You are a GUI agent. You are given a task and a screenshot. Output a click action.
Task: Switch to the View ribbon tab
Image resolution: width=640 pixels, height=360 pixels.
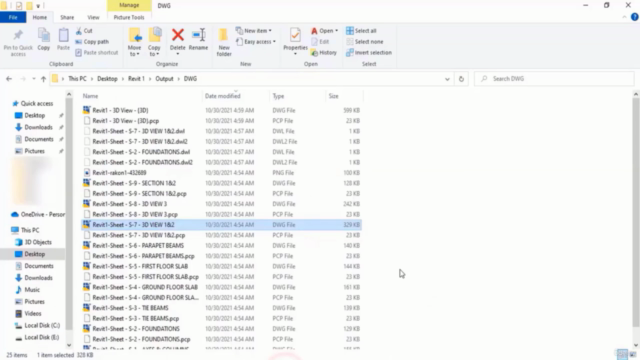(x=93, y=17)
